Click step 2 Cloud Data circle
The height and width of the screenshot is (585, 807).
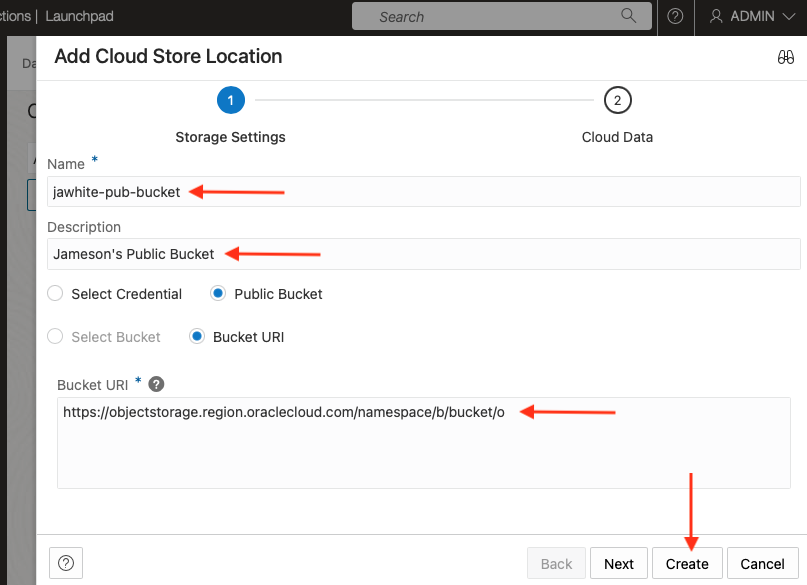pos(617,100)
